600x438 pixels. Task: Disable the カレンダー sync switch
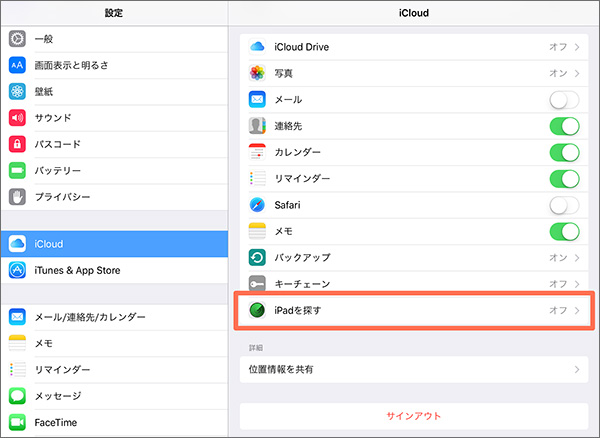pyautogui.click(x=564, y=153)
